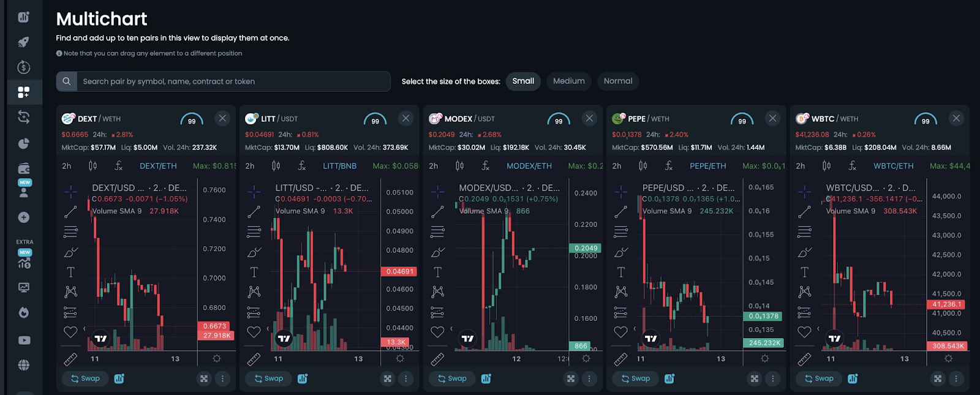Set box size to Normal

[x=617, y=81]
